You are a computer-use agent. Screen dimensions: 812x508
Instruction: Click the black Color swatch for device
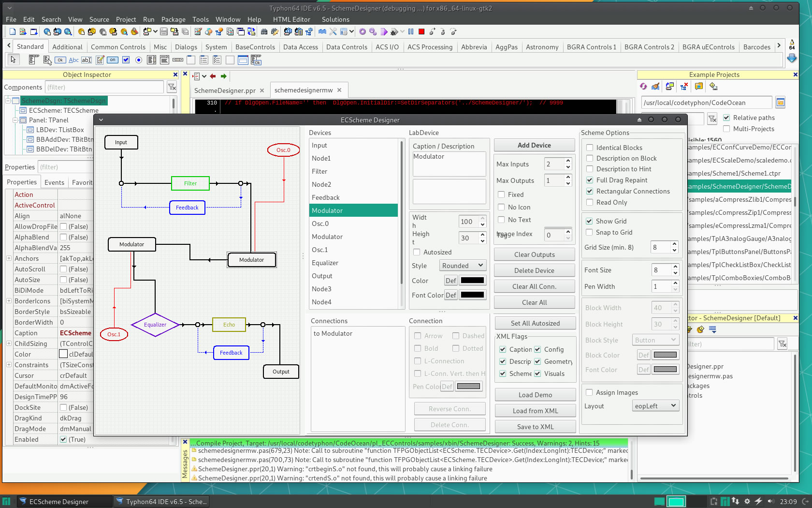[x=472, y=280]
